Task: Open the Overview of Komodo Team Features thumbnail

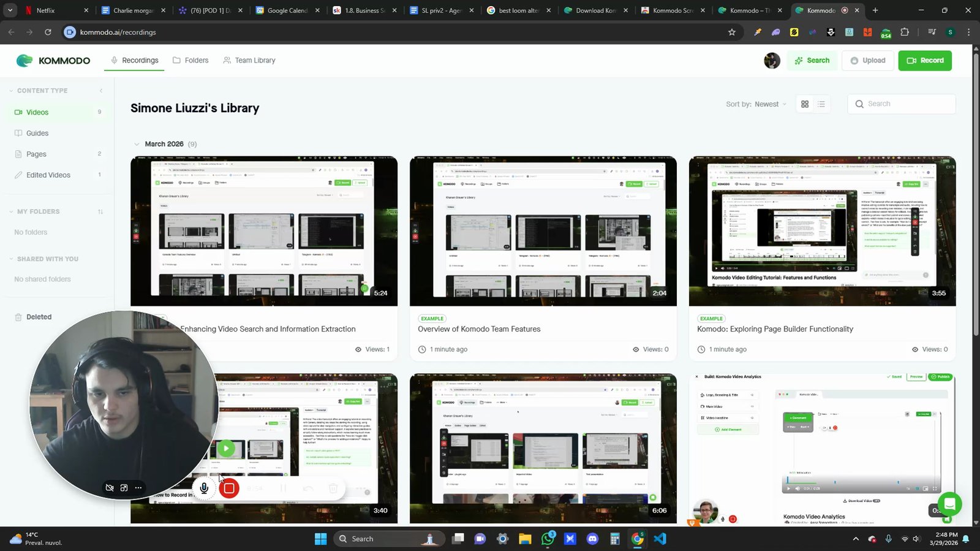Action: click(543, 231)
